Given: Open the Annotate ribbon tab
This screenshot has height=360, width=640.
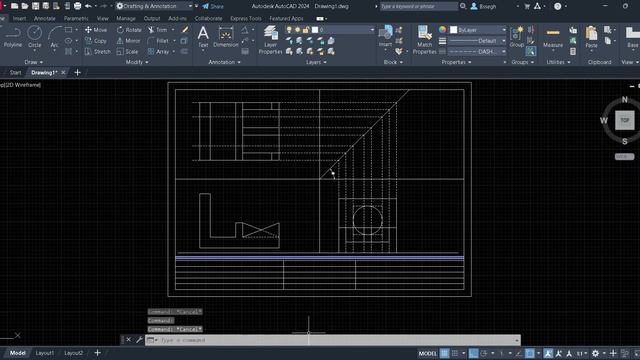Looking at the screenshot, I should coord(44,18).
